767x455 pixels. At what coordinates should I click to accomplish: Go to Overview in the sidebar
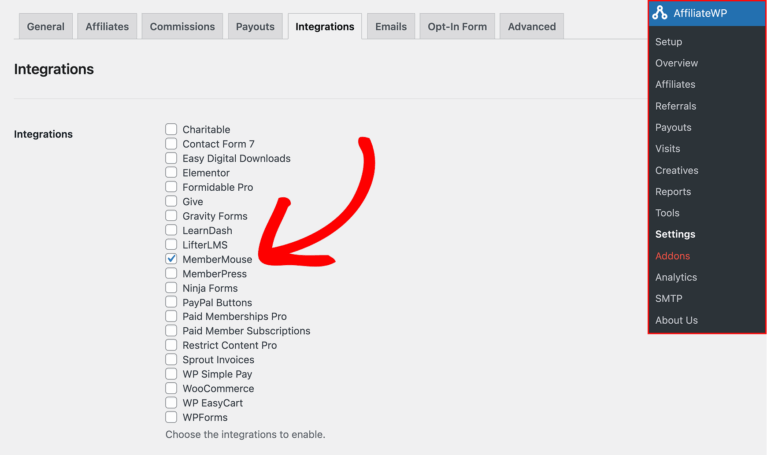[677, 63]
